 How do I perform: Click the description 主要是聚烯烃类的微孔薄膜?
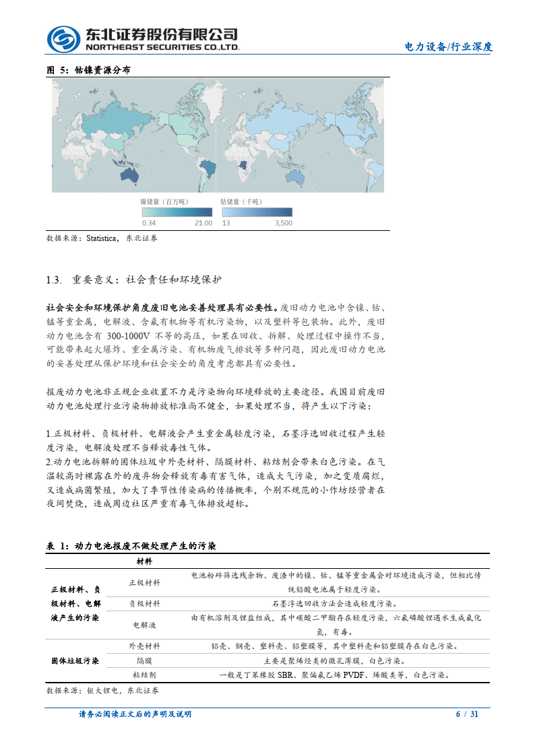click(335, 660)
